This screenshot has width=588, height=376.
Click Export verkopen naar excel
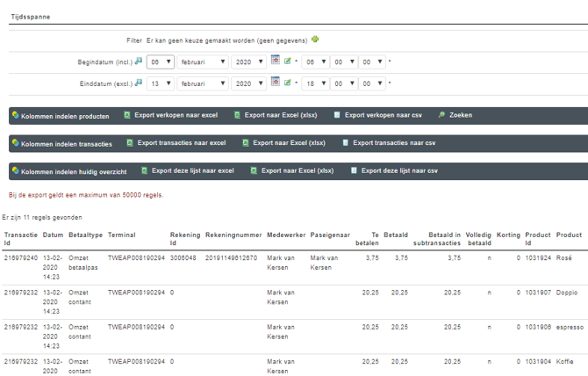(176, 116)
